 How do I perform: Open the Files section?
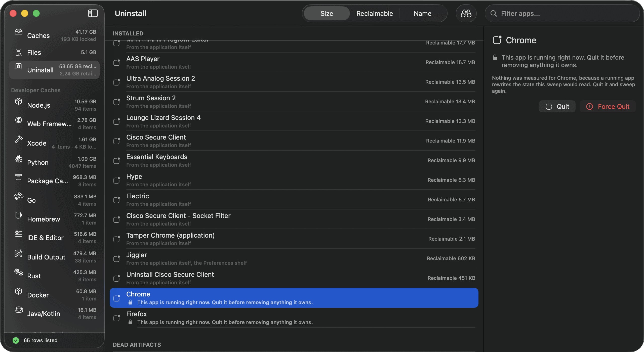[x=54, y=52]
